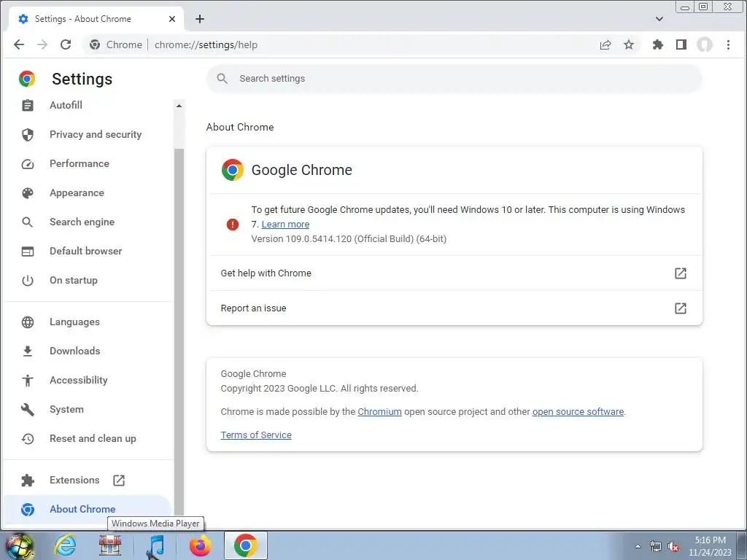This screenshot has height=560, width=747.
Task: Launch Firefox from the taskbar
Action: click(x=201, y=545)
